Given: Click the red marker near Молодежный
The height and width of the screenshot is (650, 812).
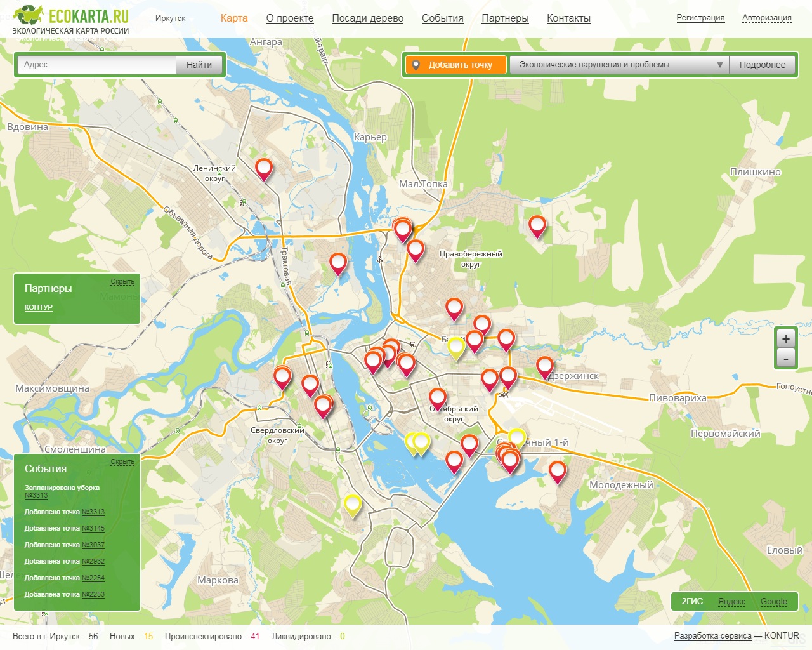Looking at the screenshot, I should pyautogui.click(x=557, y=471).
